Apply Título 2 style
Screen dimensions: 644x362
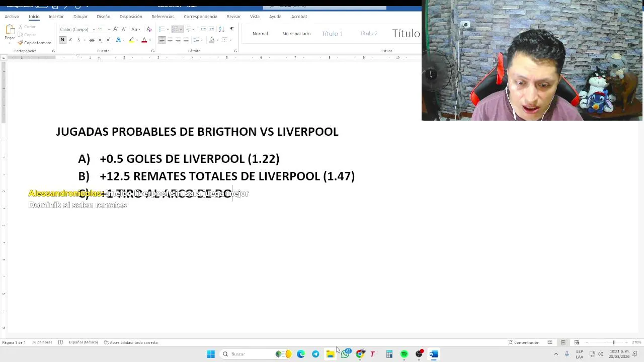click(368, 34)
